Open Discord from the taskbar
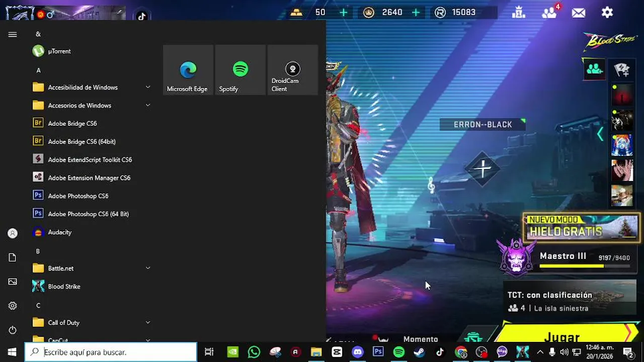The width and height of the screenshot is (644, 362). point(358,352)
